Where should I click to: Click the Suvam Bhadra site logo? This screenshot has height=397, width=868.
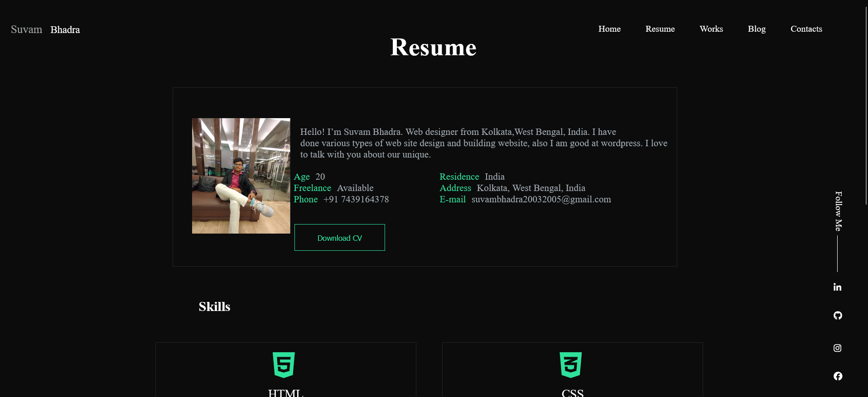[45, 30]
